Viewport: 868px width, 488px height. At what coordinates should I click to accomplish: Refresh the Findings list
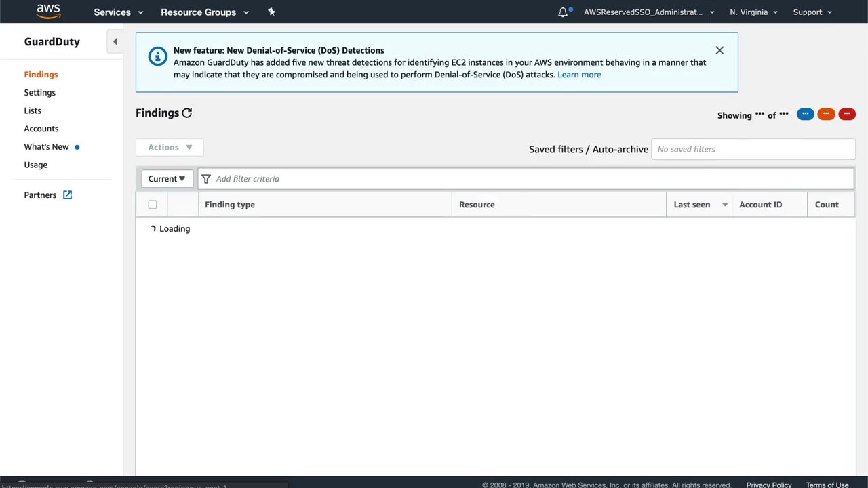click(187, 113)
